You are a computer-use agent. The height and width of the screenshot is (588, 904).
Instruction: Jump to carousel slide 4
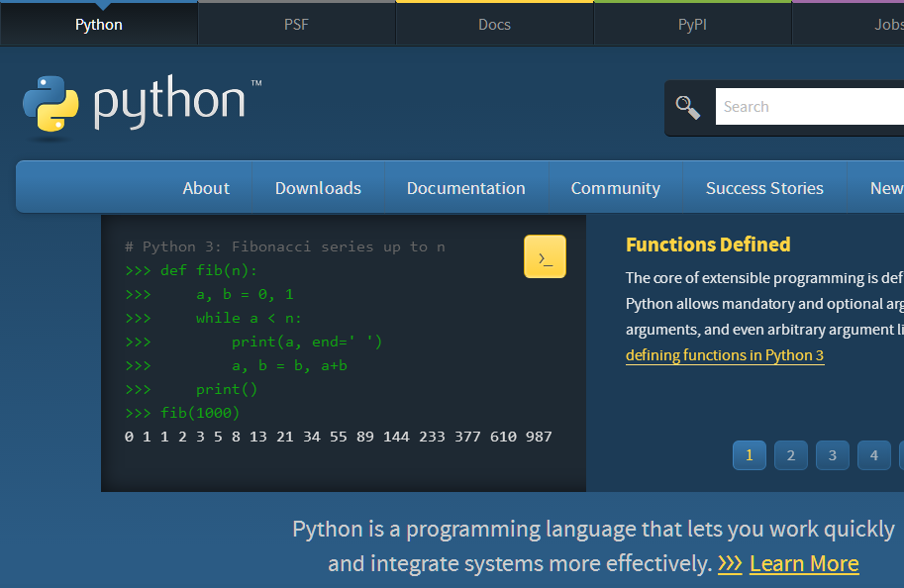tap(874, 455)
